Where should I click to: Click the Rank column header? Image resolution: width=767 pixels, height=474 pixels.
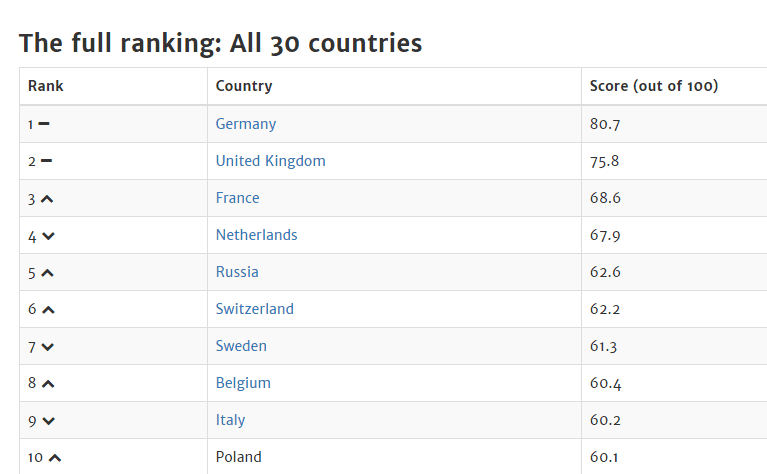(46, 86)
